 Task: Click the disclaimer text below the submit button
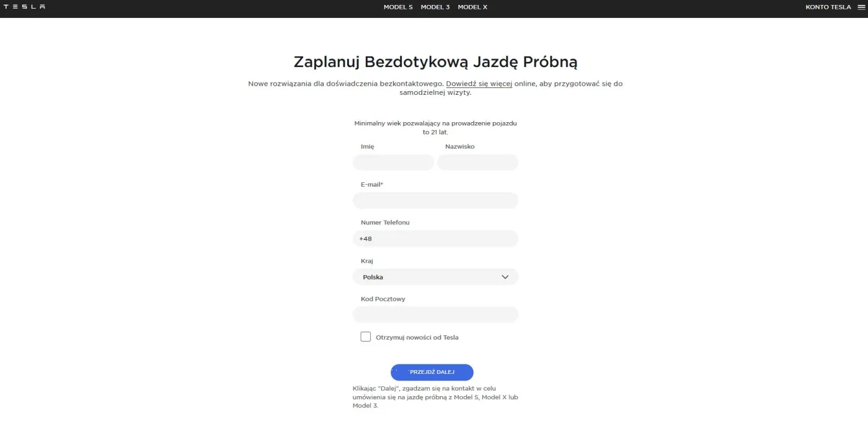tap(434, 397)
